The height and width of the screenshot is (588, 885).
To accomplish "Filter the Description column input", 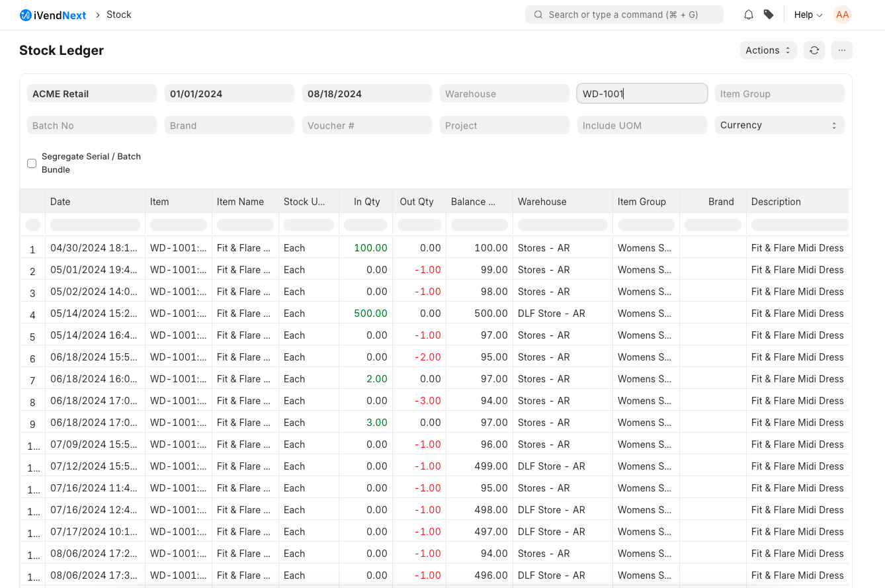I will click(800, 225).
